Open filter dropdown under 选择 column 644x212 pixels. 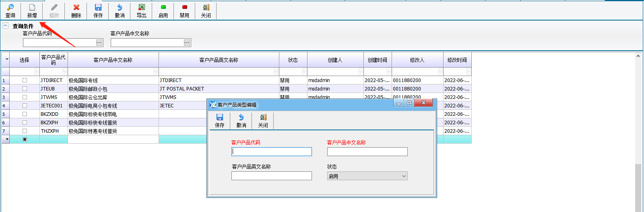tap(37, 72)
